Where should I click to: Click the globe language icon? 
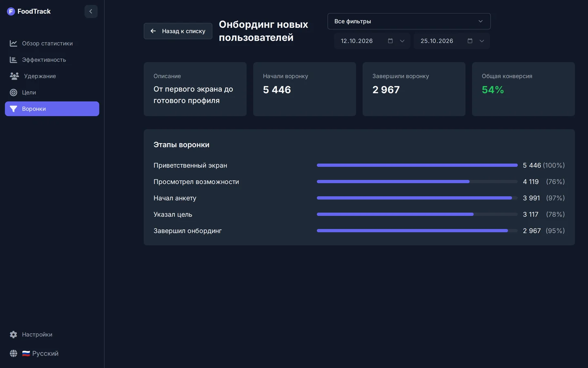pyautogui.click(x=13, y=353)
